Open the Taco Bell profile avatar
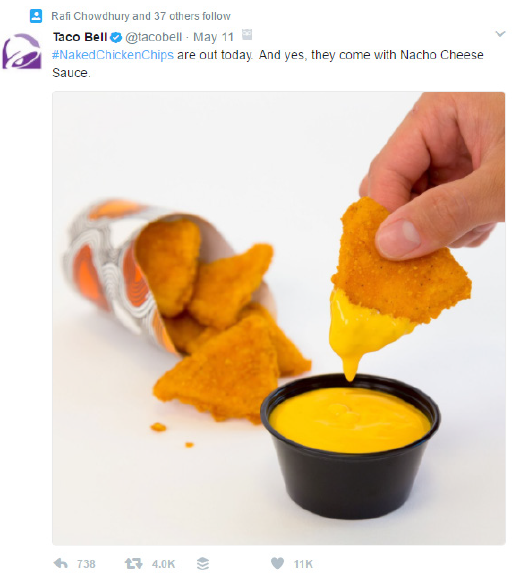 coord(22,51)
